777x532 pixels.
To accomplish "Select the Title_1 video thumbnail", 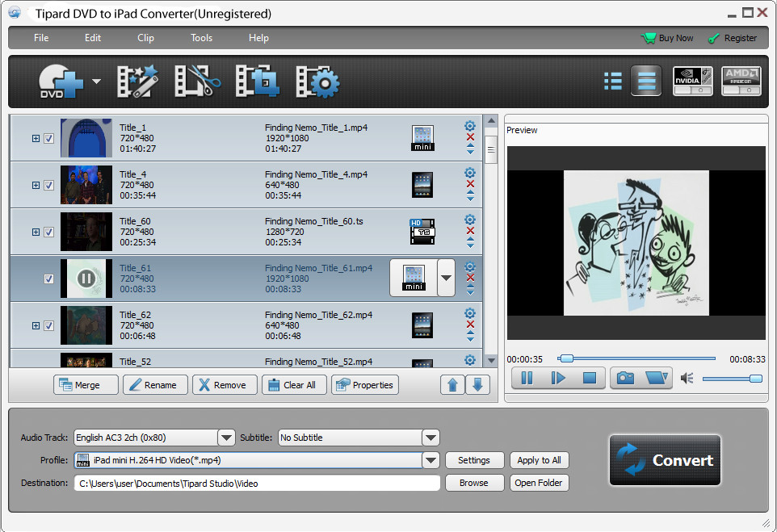I will click(86, 138).
